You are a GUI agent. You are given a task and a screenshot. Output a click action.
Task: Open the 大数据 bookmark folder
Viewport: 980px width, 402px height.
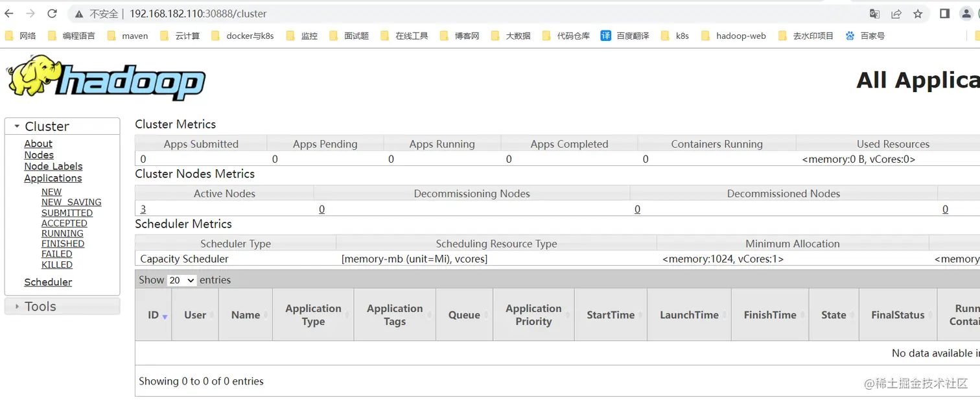click(x=511, y=36)
